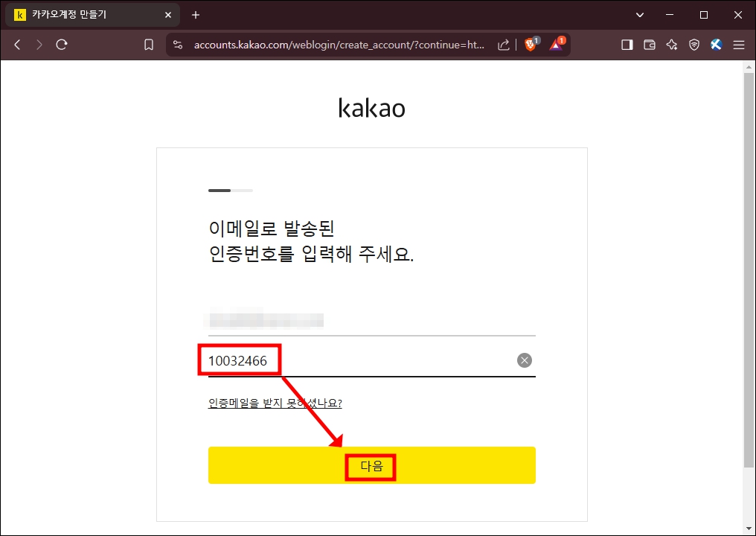
Task: Clear the verification code field
Action: [x=524, y=360]
